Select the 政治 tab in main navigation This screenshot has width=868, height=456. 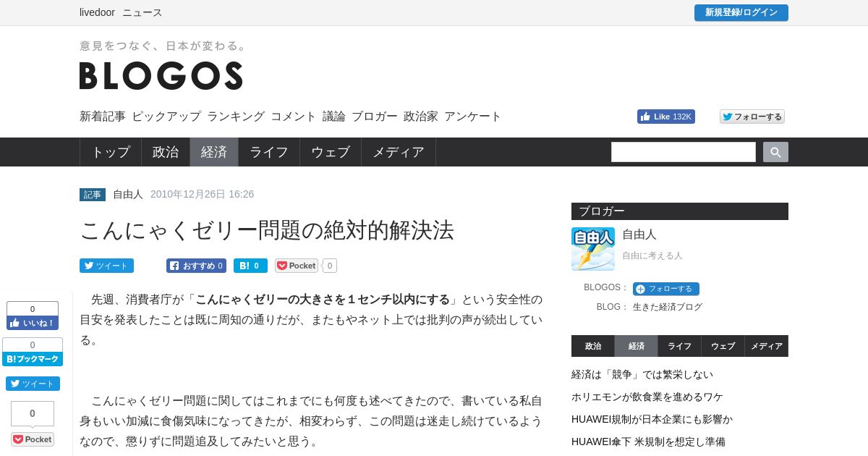pyautogui.click(x=166, y=152)
